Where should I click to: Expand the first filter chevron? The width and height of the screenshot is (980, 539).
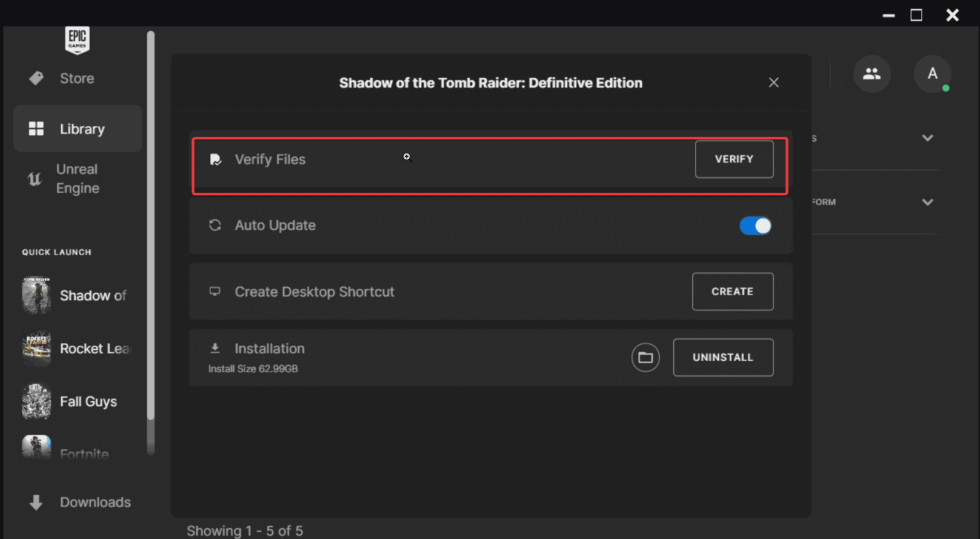pyautogui.click(x=927, y=138)
